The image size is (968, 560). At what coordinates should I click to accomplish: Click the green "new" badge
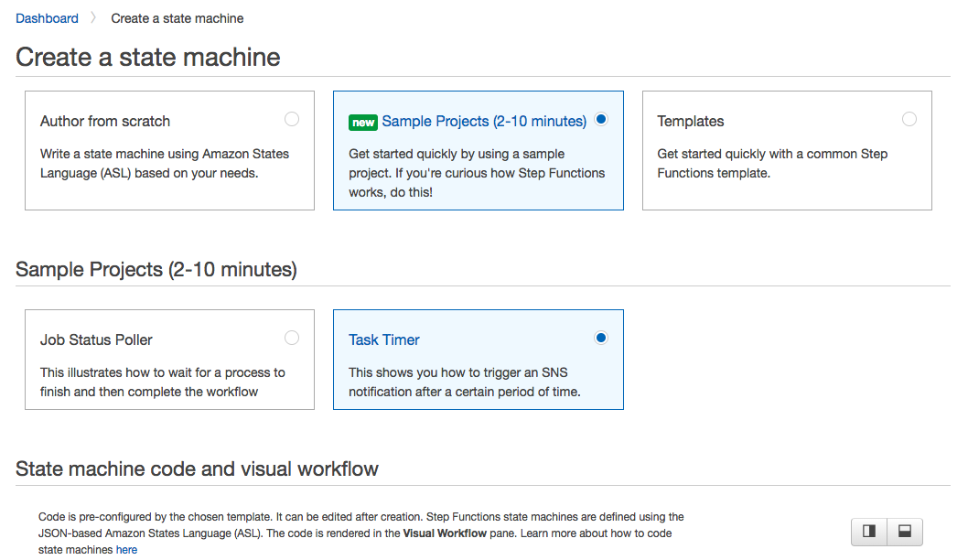click(363, 120)
